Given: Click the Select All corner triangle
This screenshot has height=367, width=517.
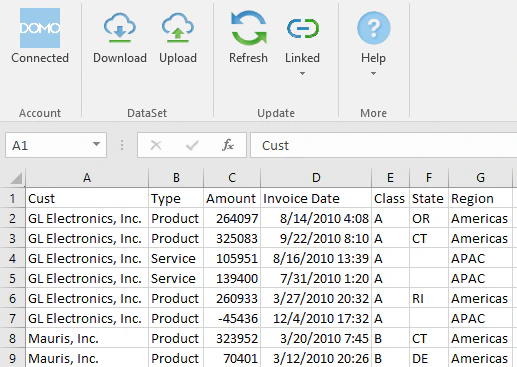Looking at the screenshot, I should pos(16,178).
